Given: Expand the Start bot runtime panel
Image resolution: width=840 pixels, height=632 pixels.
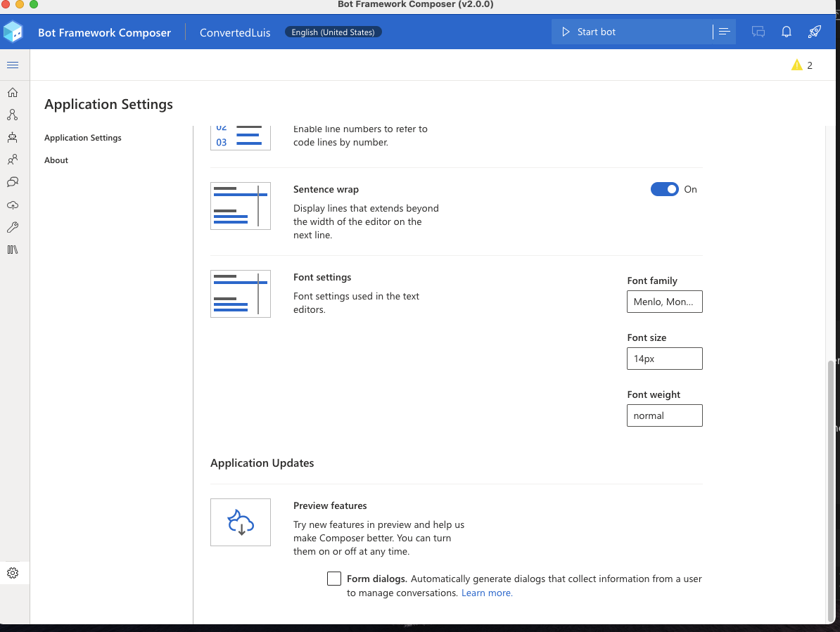Looking at the screenshot, I should [x=724, y=31].
